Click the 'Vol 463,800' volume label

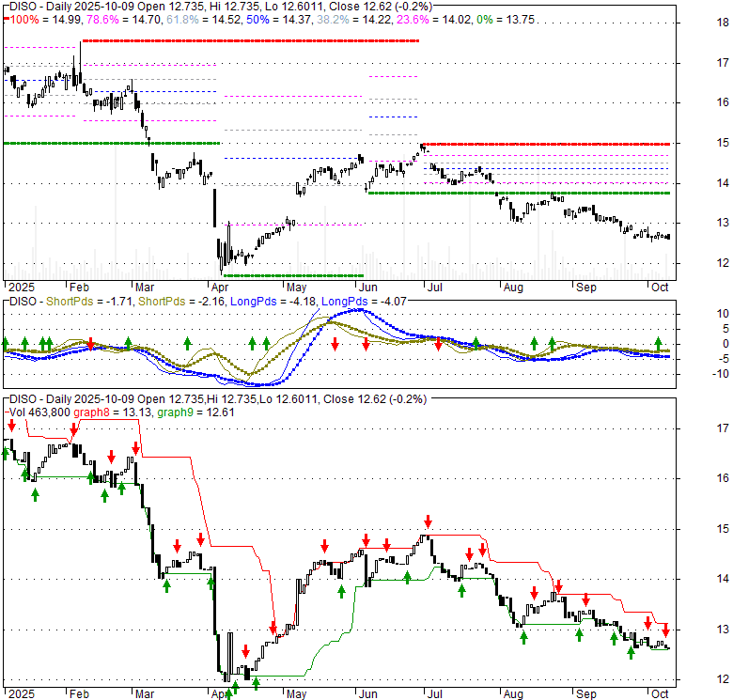pyautogui.click(x=39, y=412)
